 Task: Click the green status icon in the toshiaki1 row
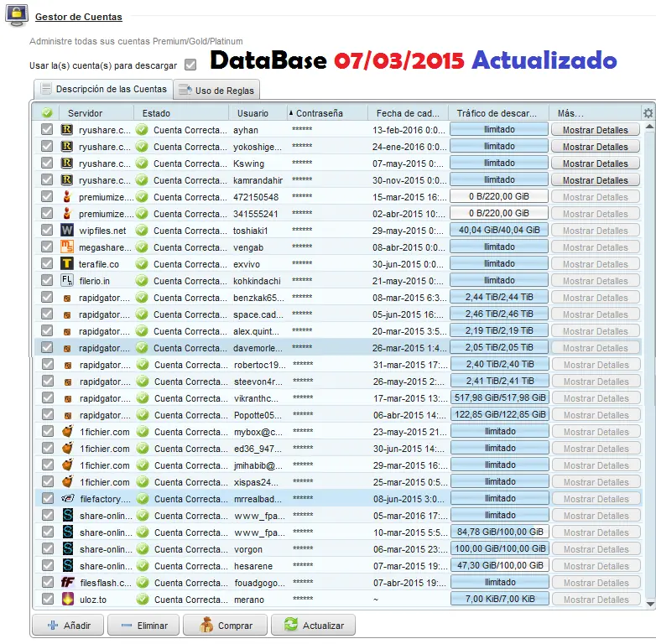142,230
